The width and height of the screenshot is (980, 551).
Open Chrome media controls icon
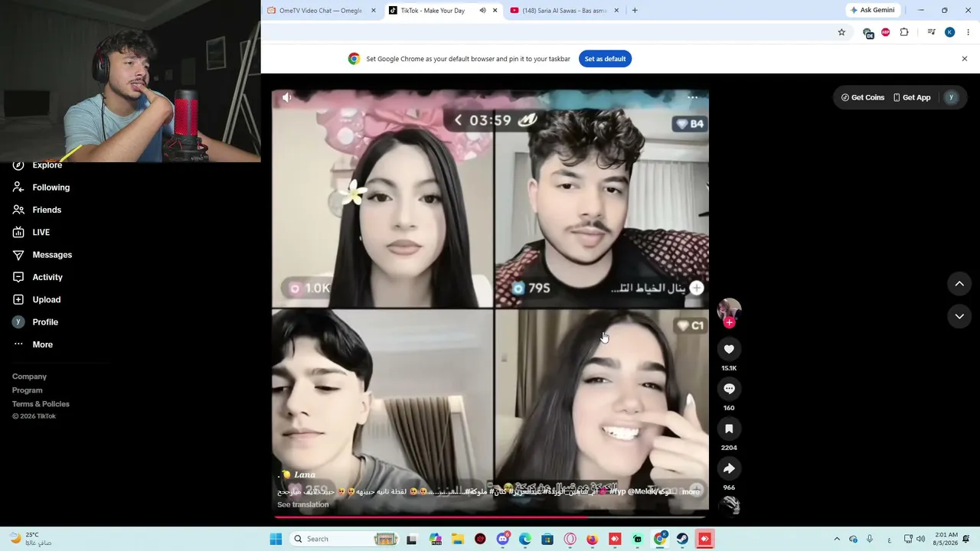coord(931,32)
